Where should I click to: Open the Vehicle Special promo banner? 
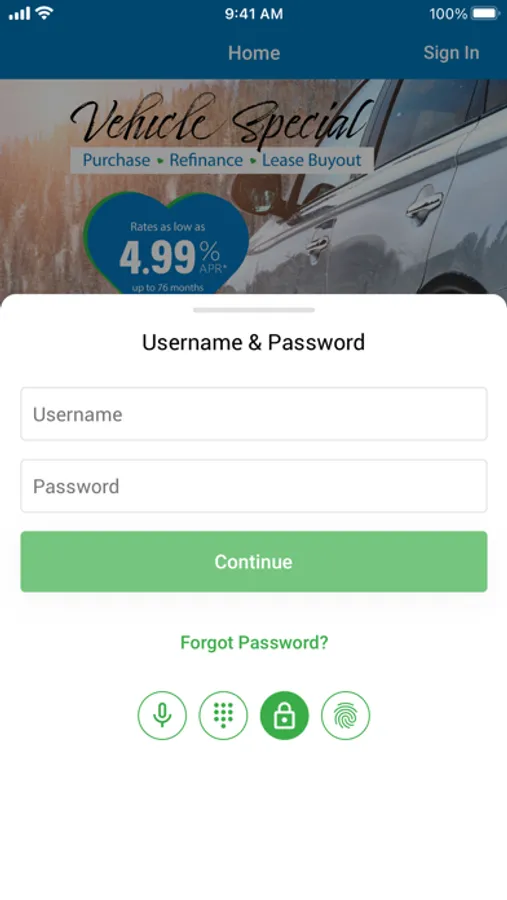click(254, 187)
